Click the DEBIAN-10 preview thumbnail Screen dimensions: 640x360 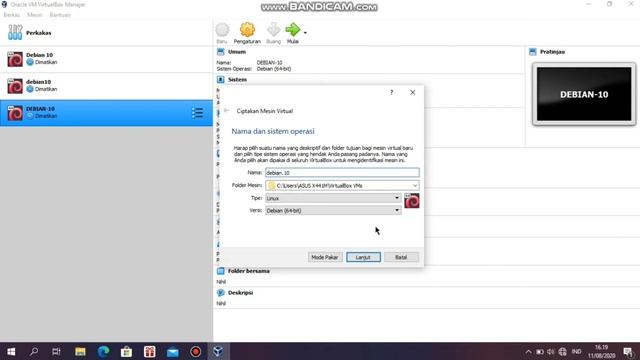tap(584, 94)
